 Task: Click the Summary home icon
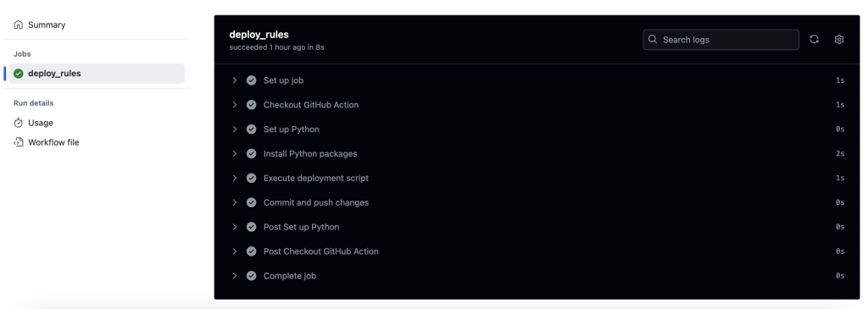(x=19, y=25)
